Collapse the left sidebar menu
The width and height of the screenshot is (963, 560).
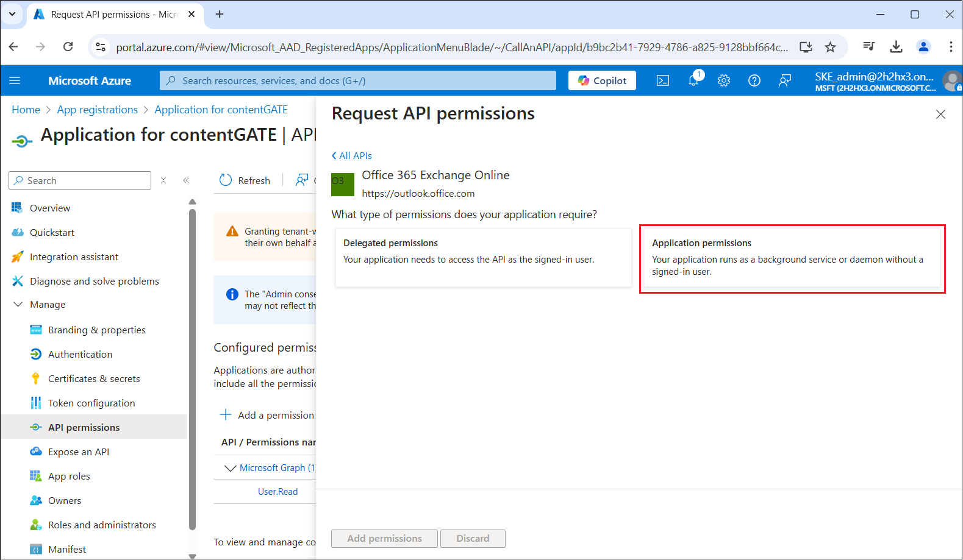pos(186,180)
